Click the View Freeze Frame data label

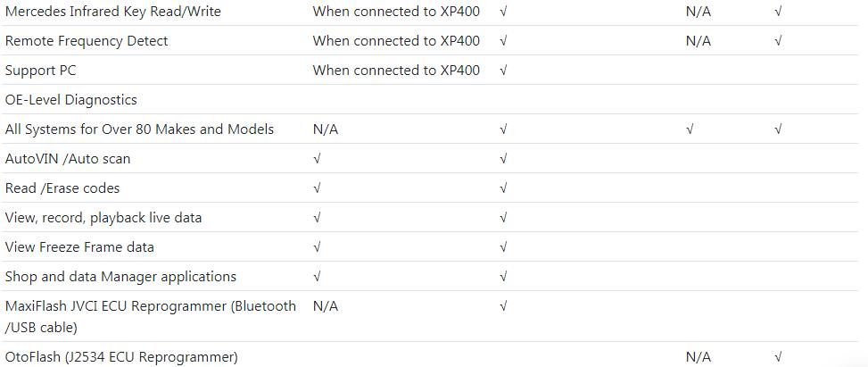(79, 247)
